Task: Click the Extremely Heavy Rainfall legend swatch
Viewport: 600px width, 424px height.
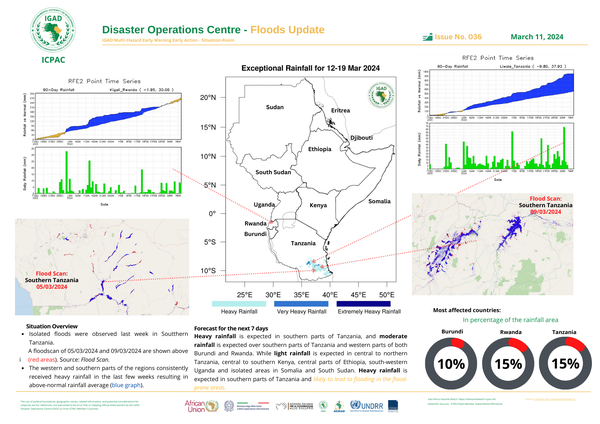Action: point(362,306)
